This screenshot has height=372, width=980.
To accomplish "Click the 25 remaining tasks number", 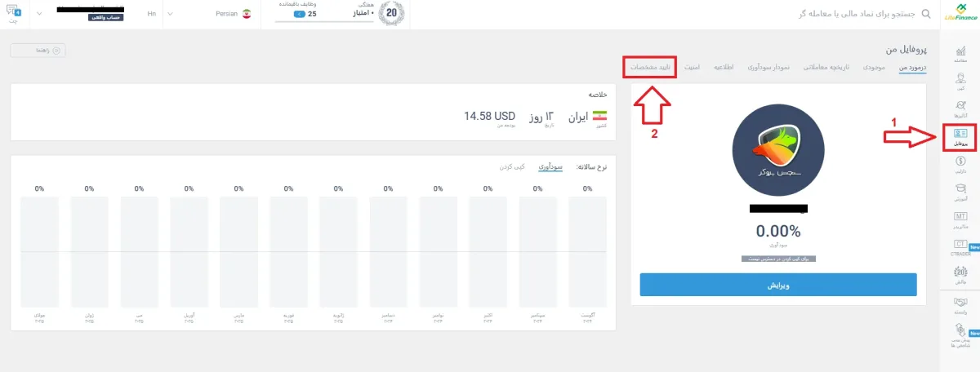I will point(312,15).
